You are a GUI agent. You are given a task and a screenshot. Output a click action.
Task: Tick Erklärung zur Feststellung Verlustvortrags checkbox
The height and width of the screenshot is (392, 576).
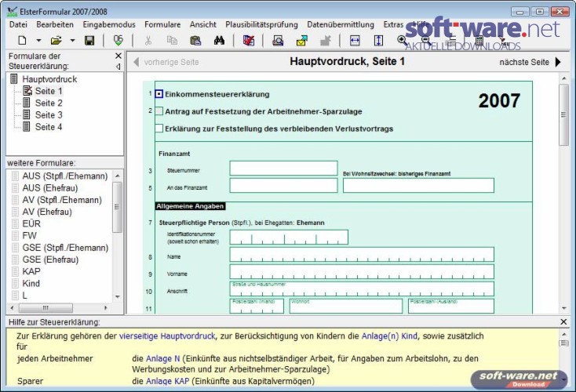coord(159,129)
